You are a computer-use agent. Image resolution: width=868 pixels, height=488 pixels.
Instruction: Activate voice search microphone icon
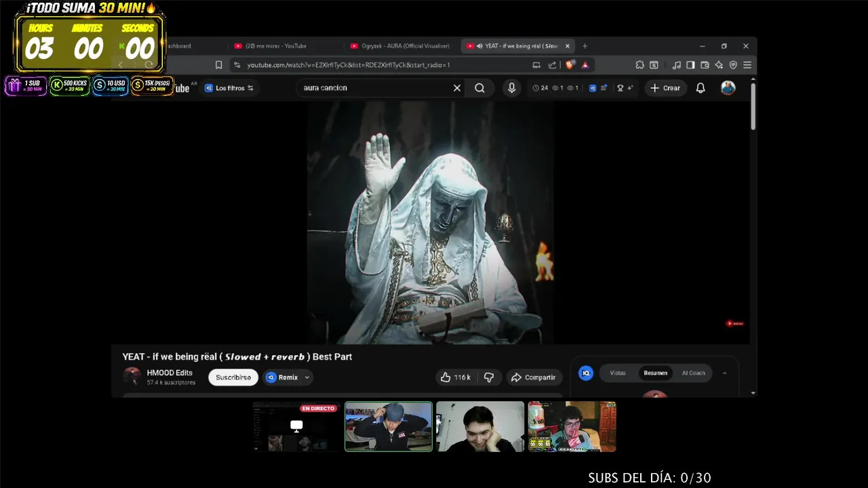click(x=512, y=88)
